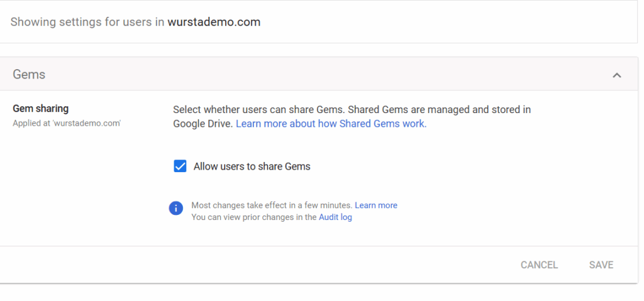Viewport: 644px width, 301px height.
Task: Open the Audit log link
Action: coord(335,217)
